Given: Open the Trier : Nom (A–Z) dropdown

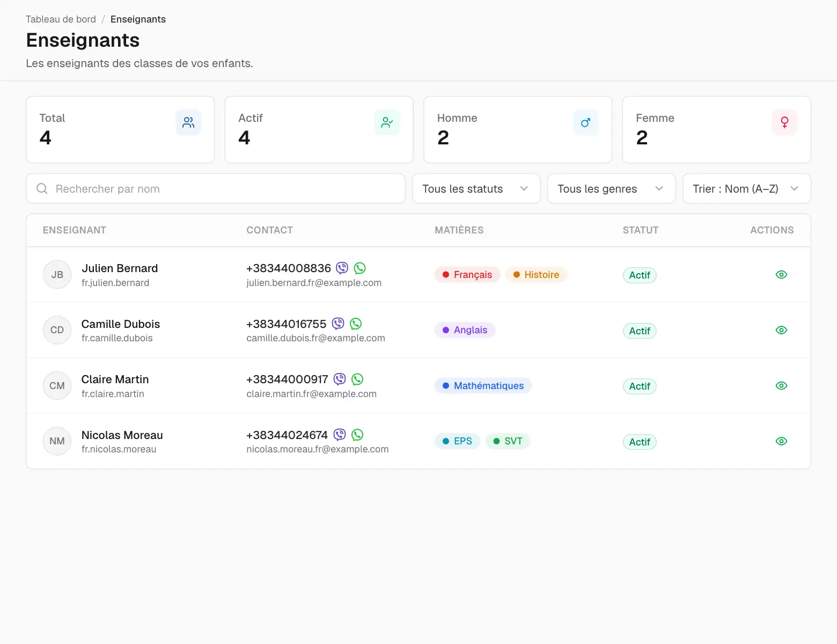Looking at the screenshot, I should tap(747, 188).
